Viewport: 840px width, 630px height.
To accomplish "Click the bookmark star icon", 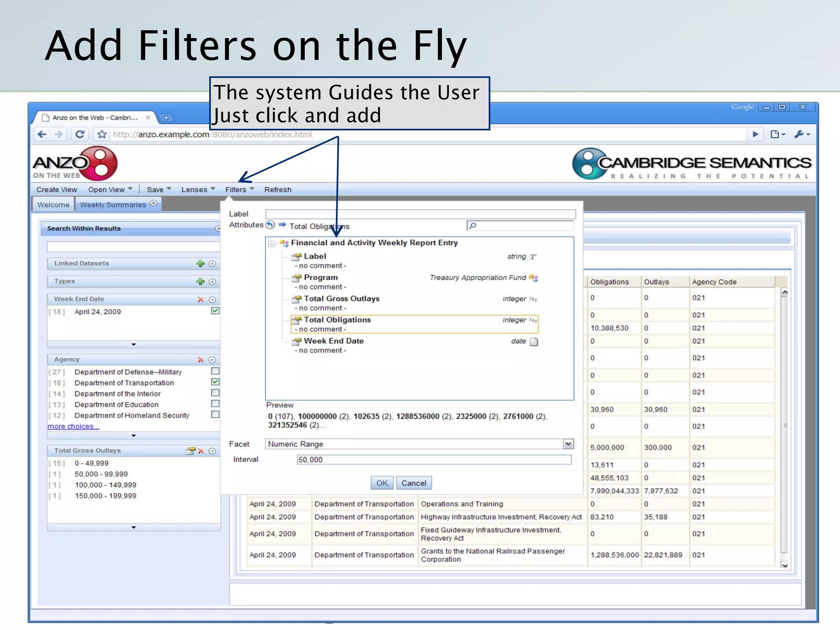I will point(102,134).
